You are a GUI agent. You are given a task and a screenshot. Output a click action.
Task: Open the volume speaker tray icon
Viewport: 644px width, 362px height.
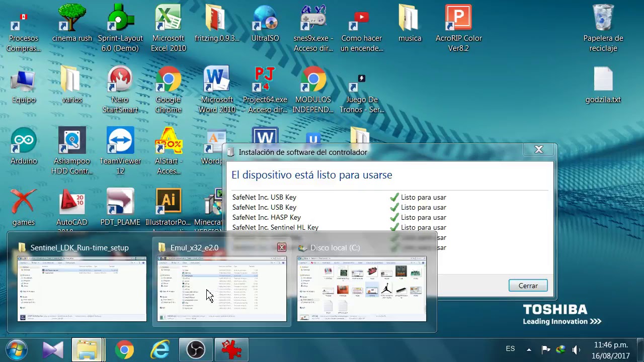tap(576, 349)
